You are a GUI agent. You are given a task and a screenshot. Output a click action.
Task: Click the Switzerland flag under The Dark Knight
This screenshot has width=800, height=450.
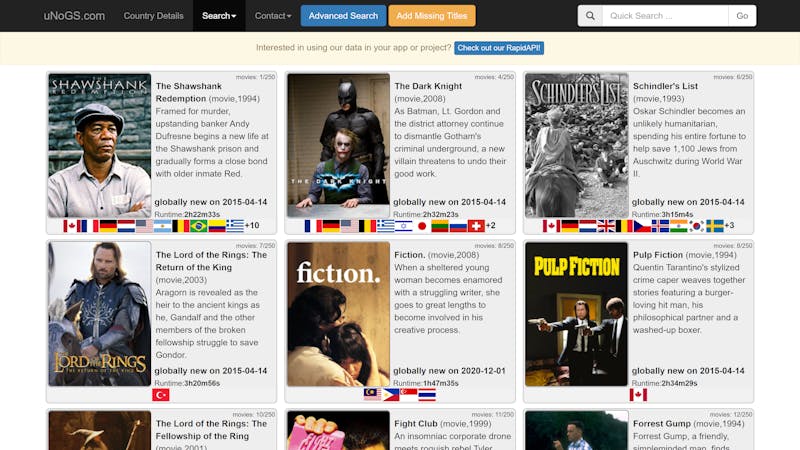pos(476,226)
